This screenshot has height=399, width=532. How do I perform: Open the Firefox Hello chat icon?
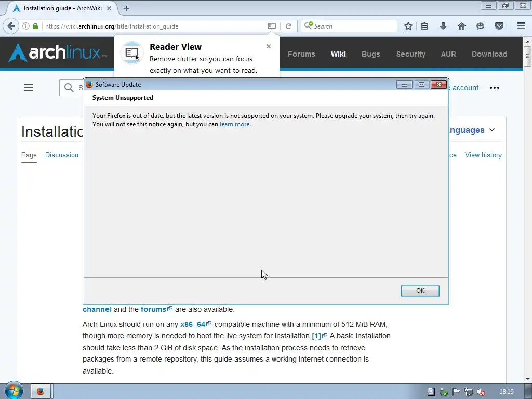coord(480,26)
